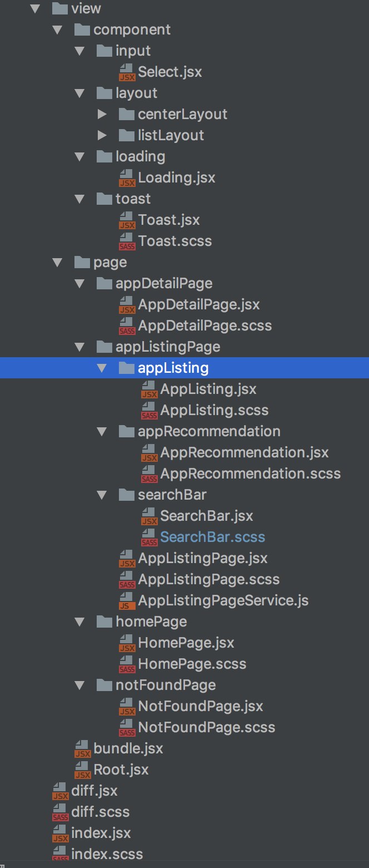This screenshot has height=868, width=369.
Task: Expand the centerLayout folder arrow
Action: point(102,114)
